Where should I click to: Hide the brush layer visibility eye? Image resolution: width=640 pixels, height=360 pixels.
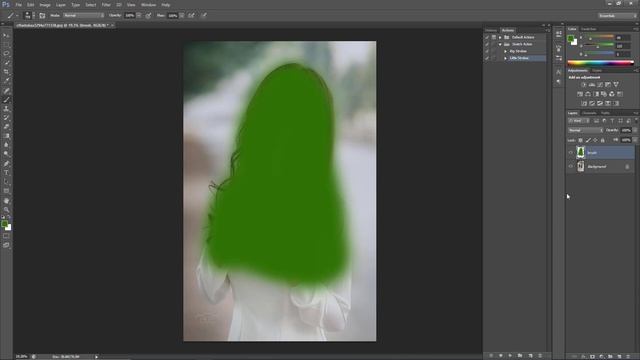pos(571,153)
